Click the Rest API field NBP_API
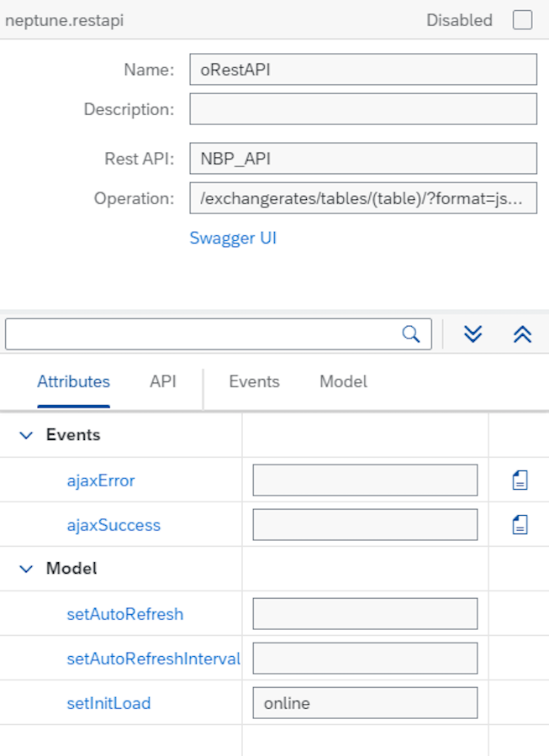The image size is (549, 756). coord(363,158)
